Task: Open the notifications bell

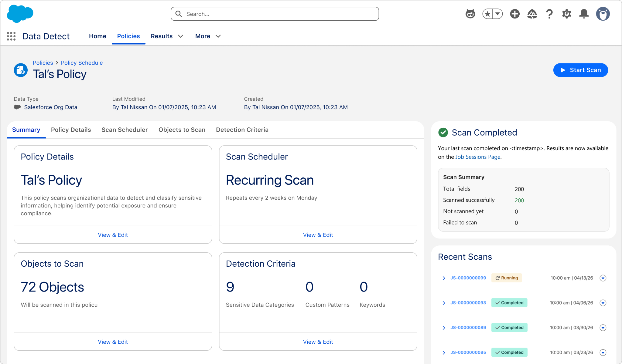Action: [584, 14]
